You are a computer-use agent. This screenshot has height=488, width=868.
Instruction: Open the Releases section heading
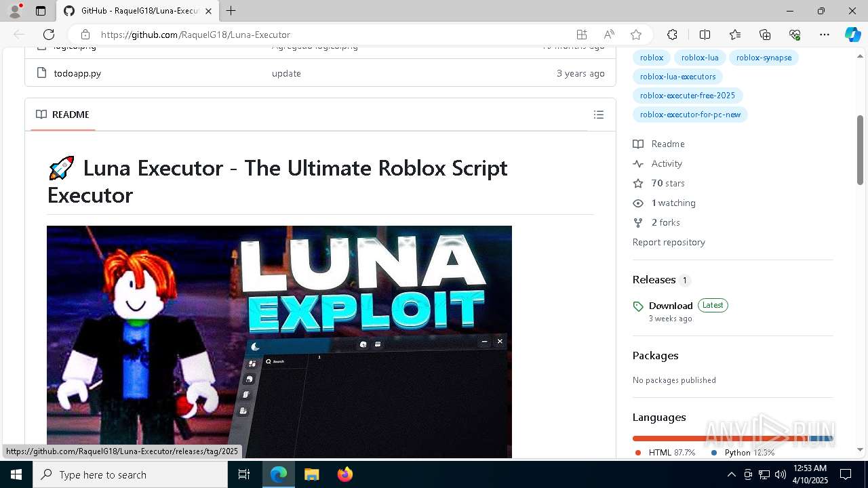point(661,280)
